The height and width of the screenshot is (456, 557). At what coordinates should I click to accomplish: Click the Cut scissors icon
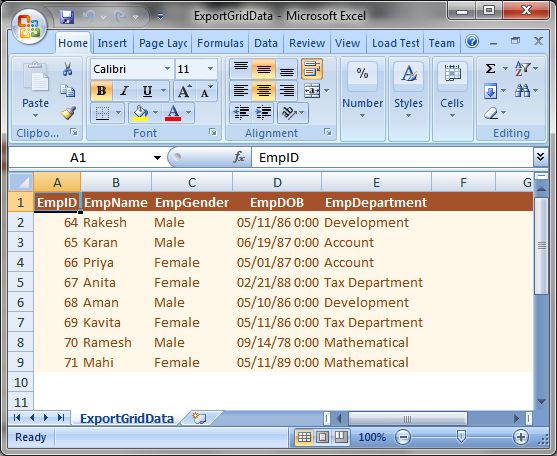[67, 69]
